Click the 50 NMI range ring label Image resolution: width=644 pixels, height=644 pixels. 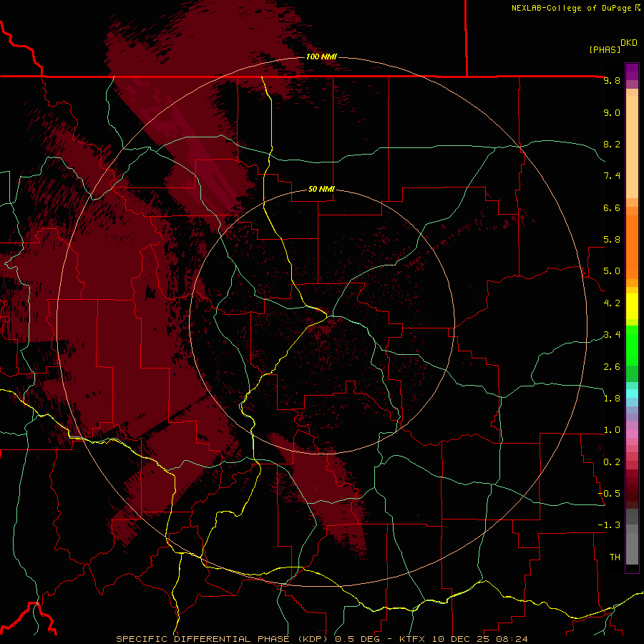click(x=321, y=189)
